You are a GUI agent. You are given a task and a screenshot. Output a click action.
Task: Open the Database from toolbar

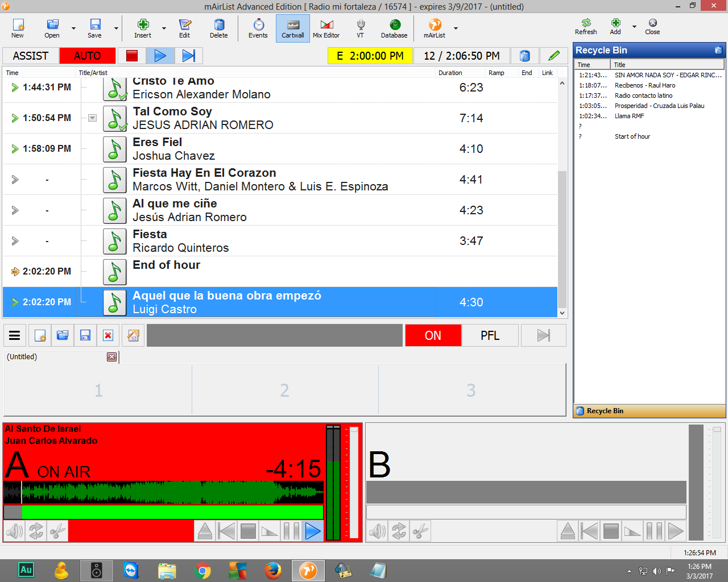point(394,28)
